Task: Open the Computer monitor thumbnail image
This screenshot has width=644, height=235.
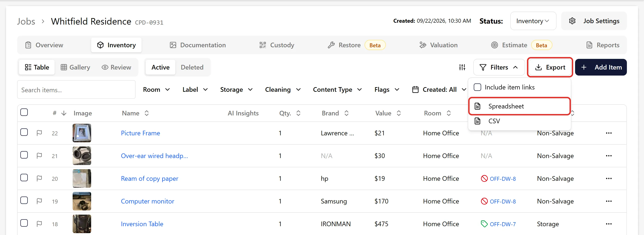Action: tap(82, 201)
